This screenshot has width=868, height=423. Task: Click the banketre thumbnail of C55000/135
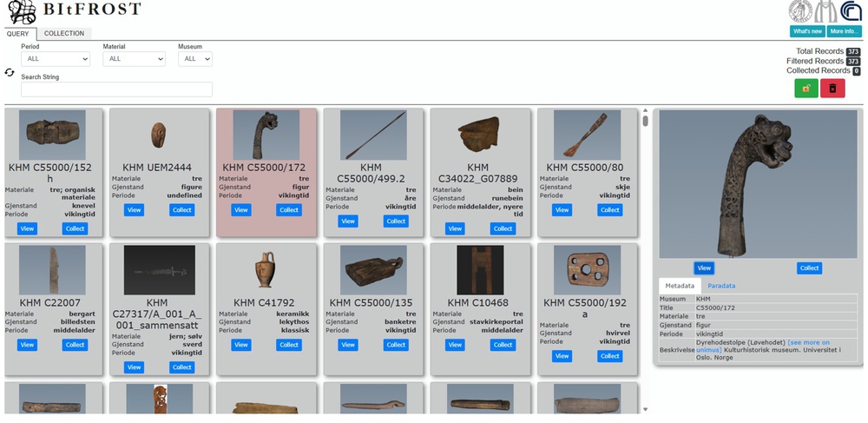(373, 270)
